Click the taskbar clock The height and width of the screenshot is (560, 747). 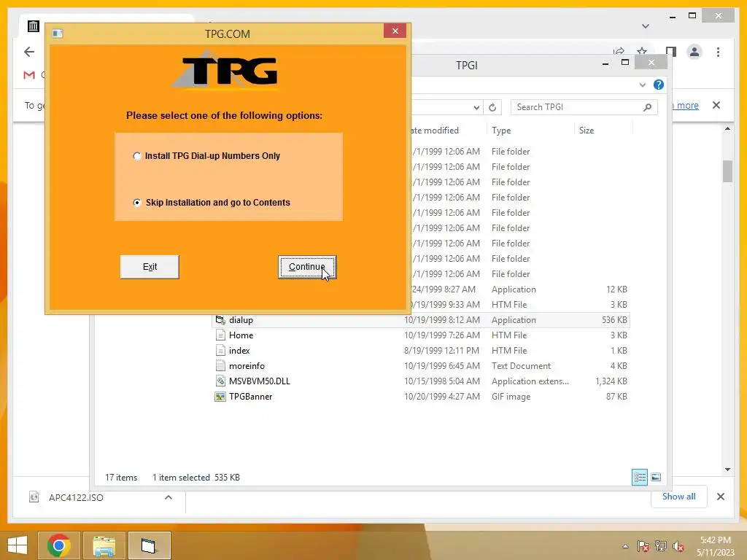click(x=716, y=546)
